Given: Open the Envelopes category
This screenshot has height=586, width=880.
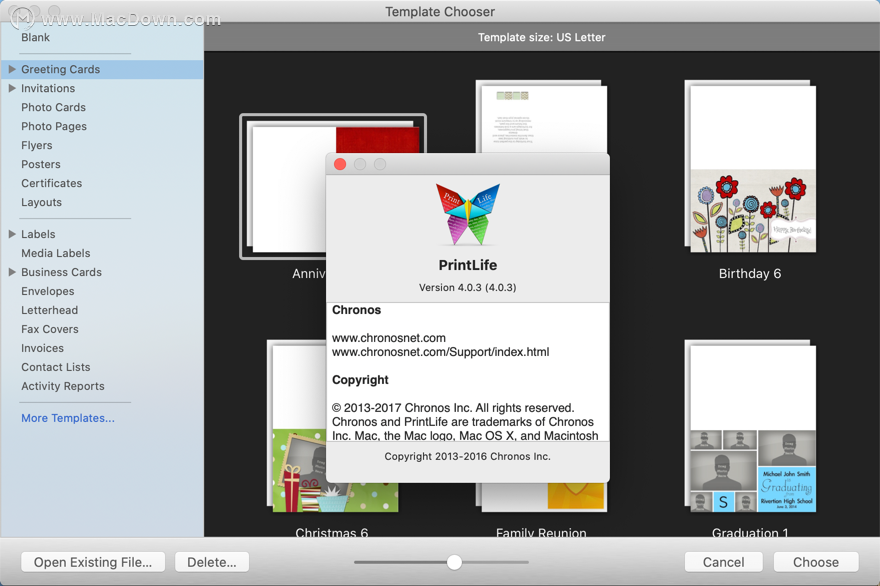Looking at the screenshot, I should point(48,291).
